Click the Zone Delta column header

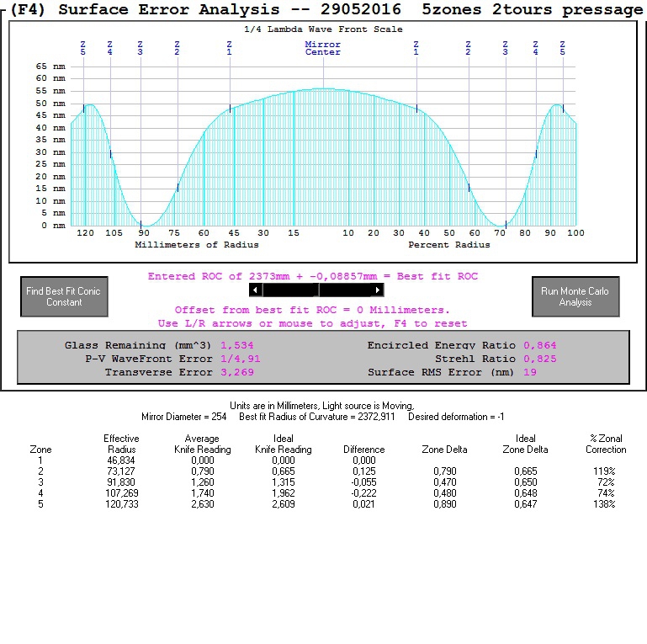444,450
